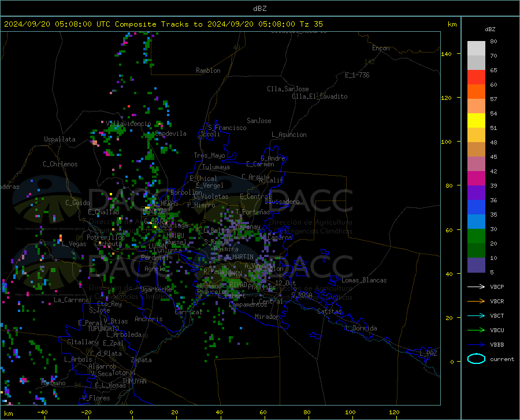
Task: Click the L_Asuncion place label
Action: coord(289,135)
